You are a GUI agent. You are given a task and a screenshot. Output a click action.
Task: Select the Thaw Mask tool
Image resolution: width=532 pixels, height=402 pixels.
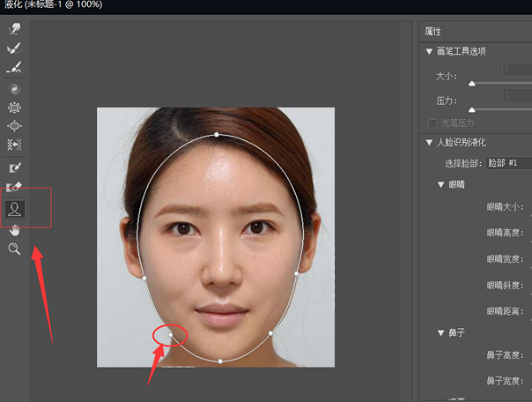point(15,187)
